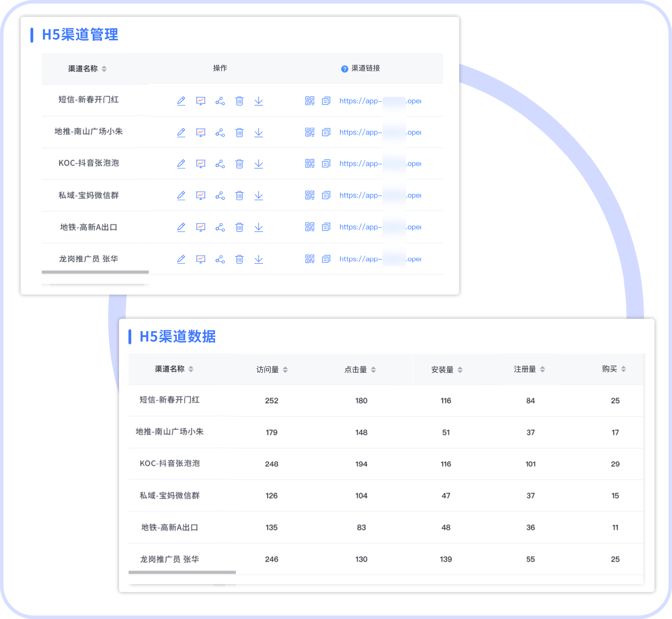Image resolution: width=672 pixels, height=619 pixels.
Task: Open chart statistics icon for 地推-南山广场小朱
Action: pos(201,133)
